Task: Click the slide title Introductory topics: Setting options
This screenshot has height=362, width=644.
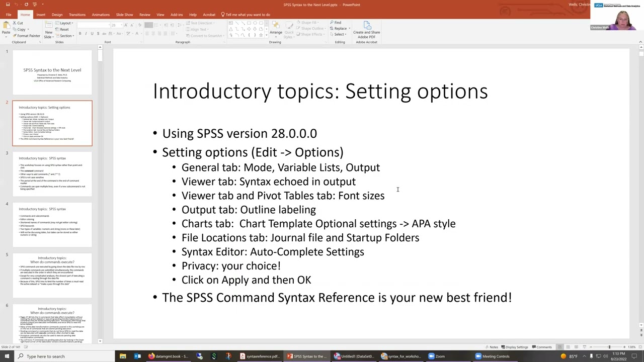Action: [x=320, y=91]
